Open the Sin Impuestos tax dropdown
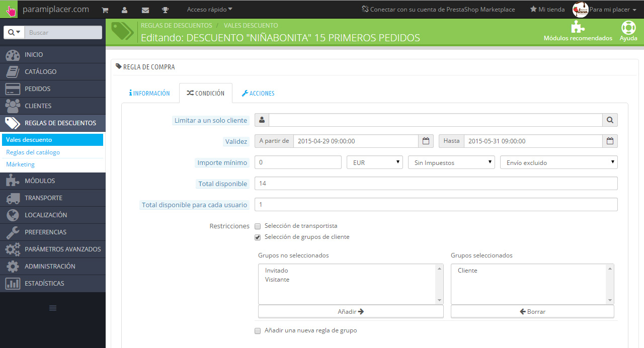 (x=451, y=162)
